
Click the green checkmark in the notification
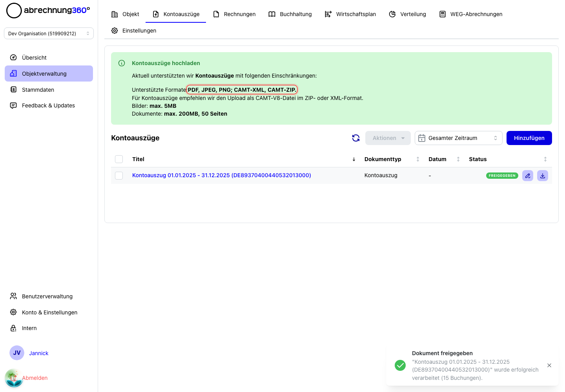(x=400, y=365)
